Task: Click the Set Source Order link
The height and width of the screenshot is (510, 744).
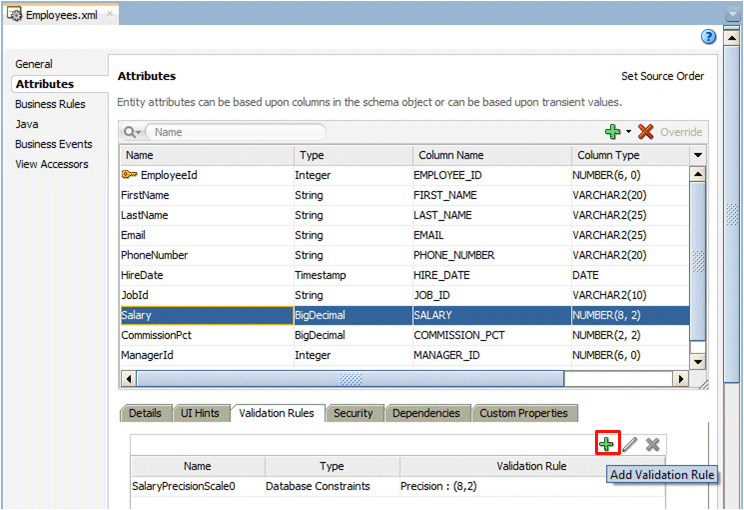Action: (662, 76)
